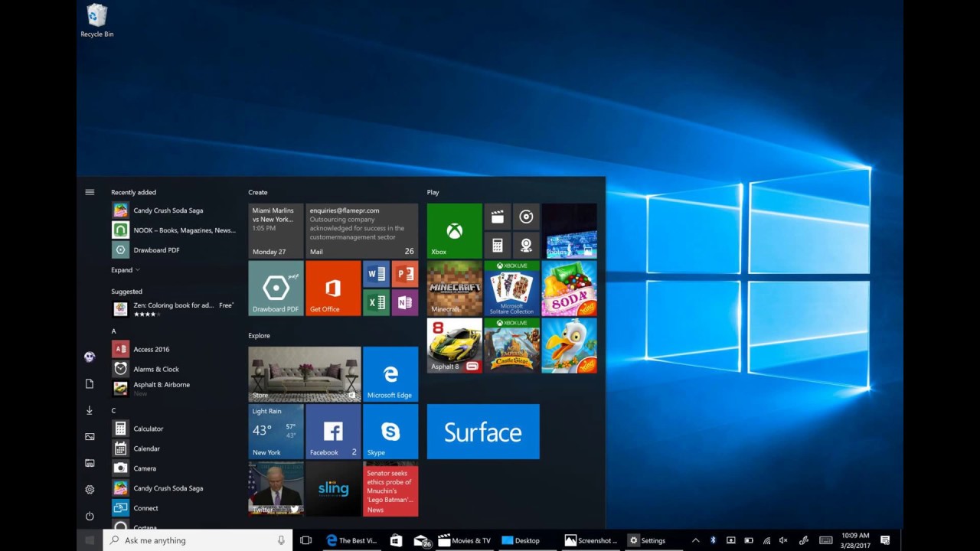Screen dimensions: 980x551
Task: Show hidden system tray icons chevron
Action: click(695, 540)
